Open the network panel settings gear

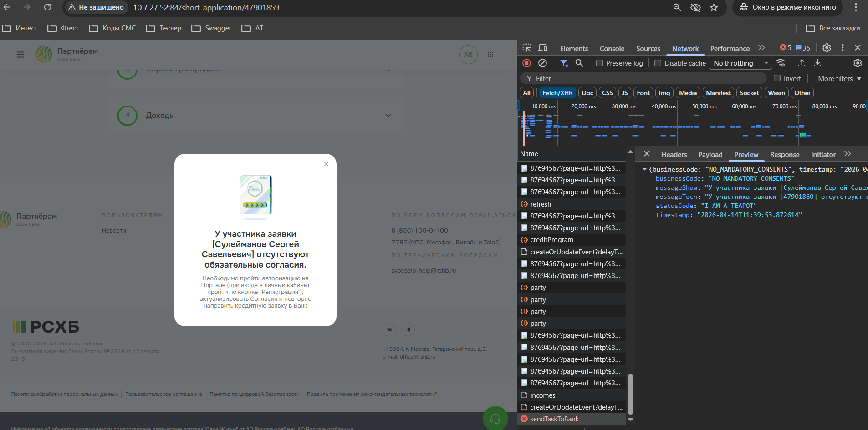858,63
